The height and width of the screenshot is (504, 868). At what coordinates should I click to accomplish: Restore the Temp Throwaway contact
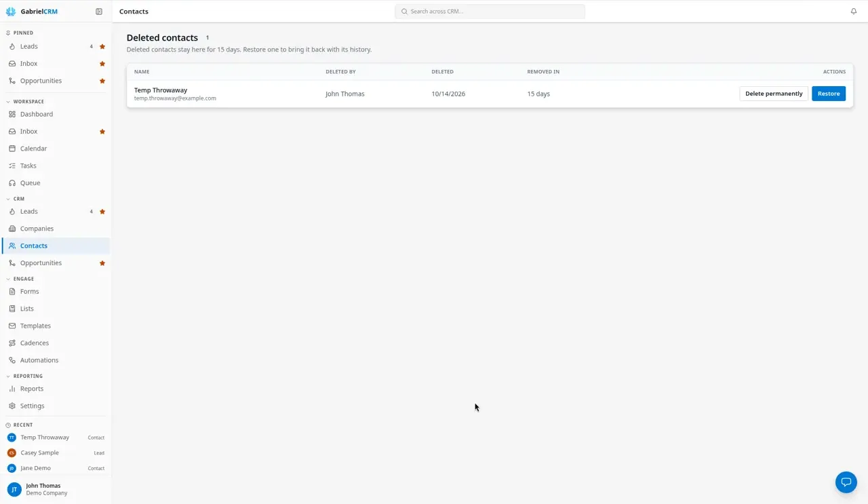click(x=829, y=94)
